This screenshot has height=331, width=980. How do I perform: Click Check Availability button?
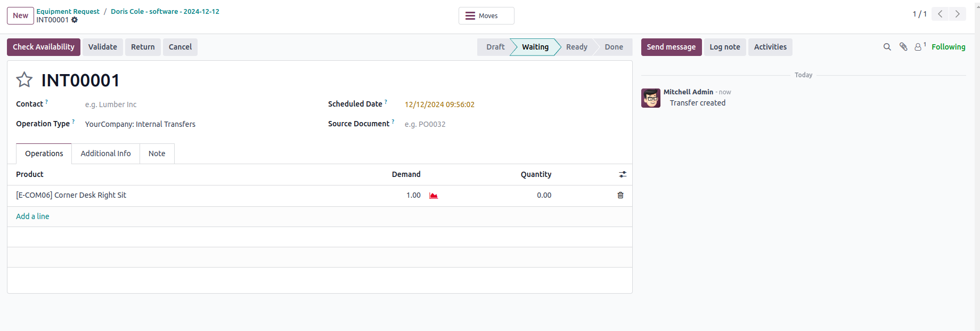click(x=44, y=47)
